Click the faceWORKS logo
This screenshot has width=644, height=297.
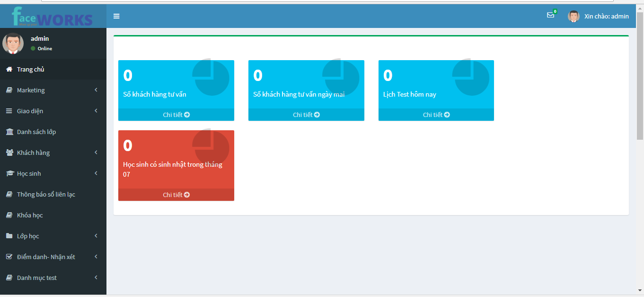pos(53,17)
